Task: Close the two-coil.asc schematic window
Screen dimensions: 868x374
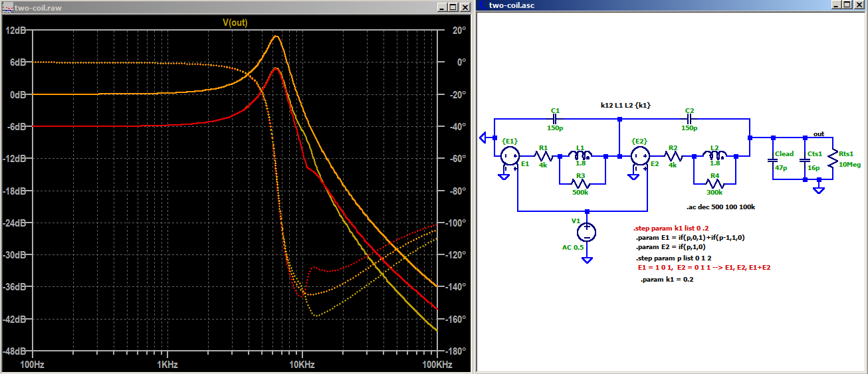Action: [x=860, y=6]
